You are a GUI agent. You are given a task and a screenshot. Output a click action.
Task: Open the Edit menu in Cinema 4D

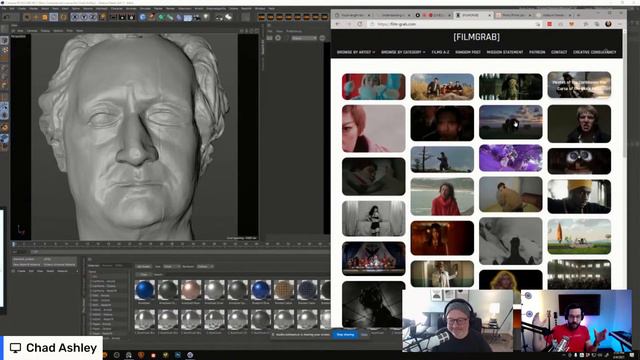point(11,9)
